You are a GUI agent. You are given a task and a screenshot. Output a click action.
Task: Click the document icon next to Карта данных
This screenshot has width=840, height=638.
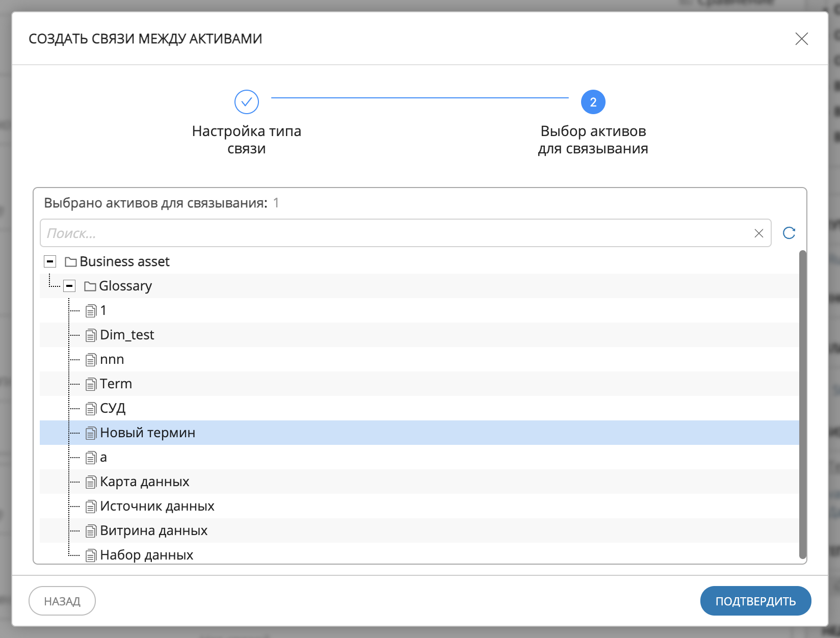coord(91,482)
